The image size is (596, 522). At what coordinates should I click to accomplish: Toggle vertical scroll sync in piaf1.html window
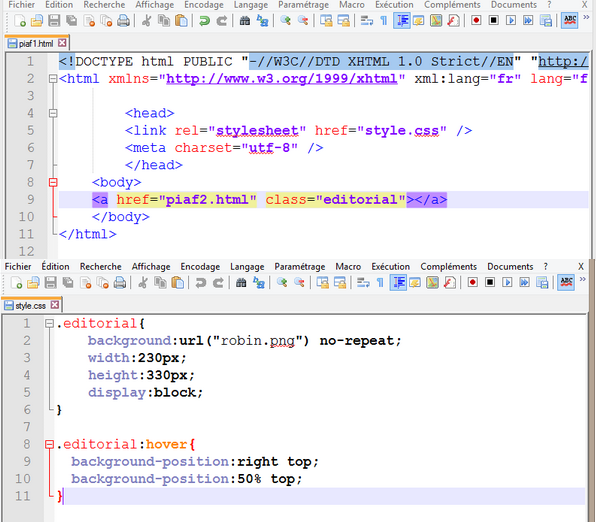pos(326,21)
